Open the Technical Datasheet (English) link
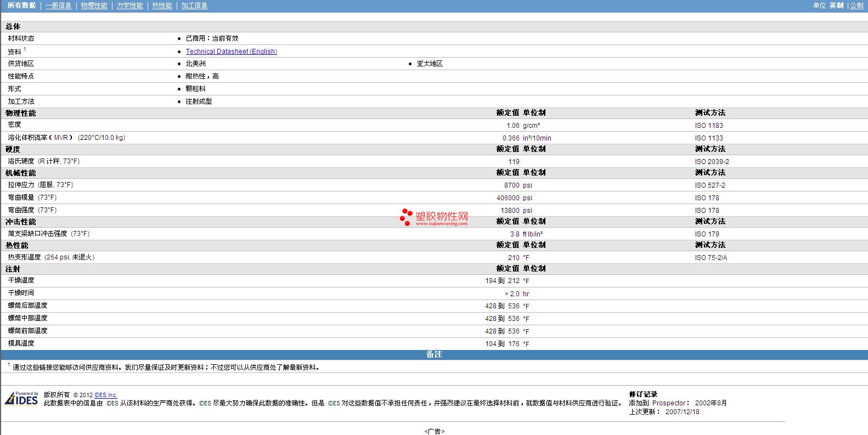 [x=231, y=52]
